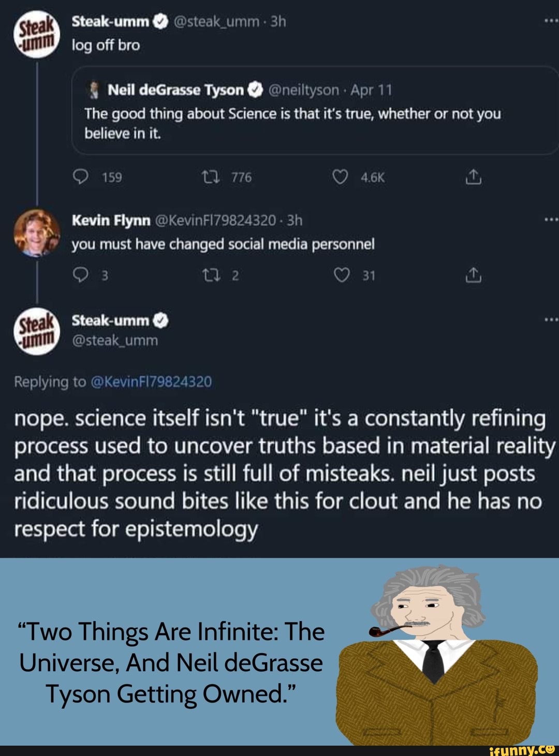Click Neil deGrasse Tyson's name in quote
This screenshot has width=559, height=756.
coord(175,90)
